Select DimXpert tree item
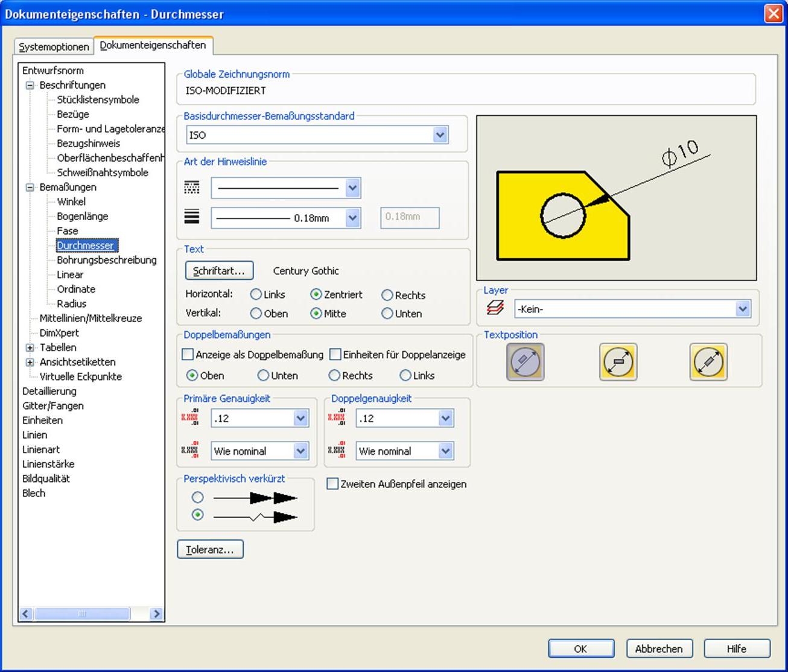This screenshot has width=788, height=672. click(x=59, y=333)
